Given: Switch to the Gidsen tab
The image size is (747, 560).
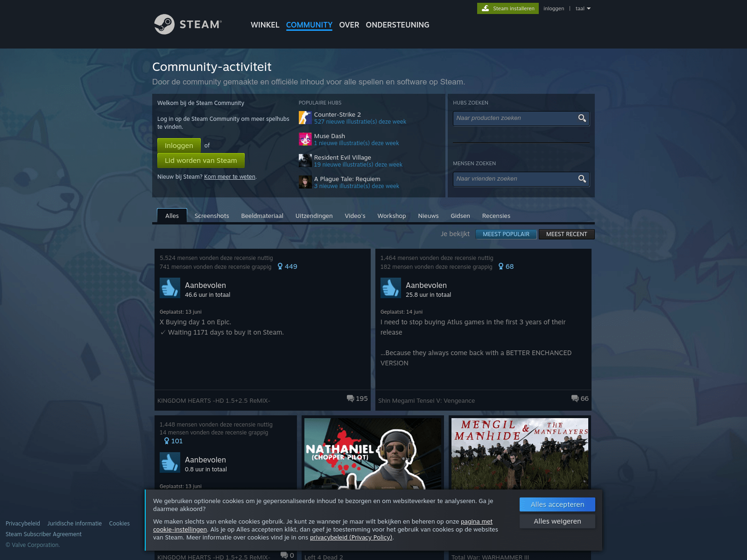Looking at the screenshot, I should (460, 216).
